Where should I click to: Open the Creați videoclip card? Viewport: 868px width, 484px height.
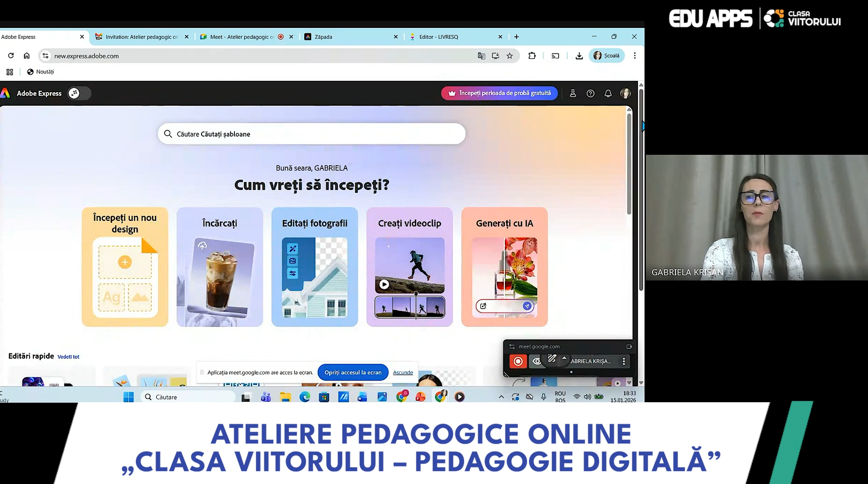pos(410,267)
